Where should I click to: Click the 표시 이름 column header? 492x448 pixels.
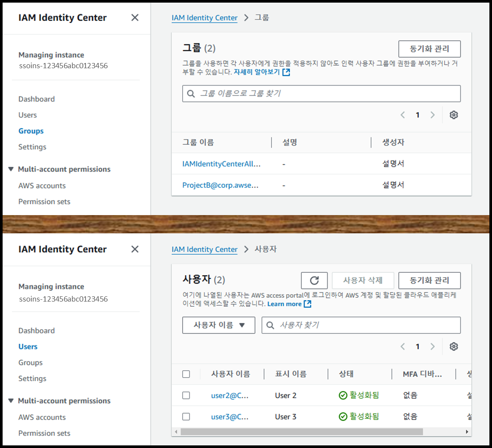(x=291, y=374)
